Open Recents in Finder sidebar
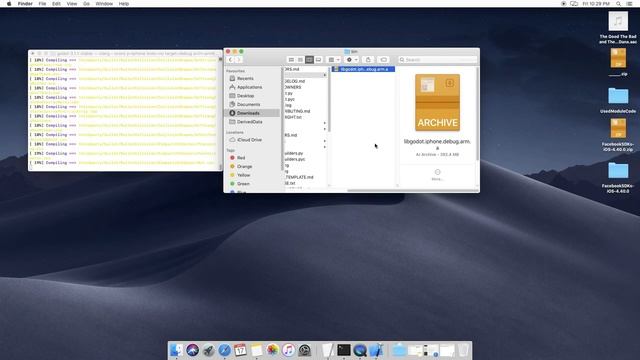Viewport: 640px width, 360px height. coord(245,78)
